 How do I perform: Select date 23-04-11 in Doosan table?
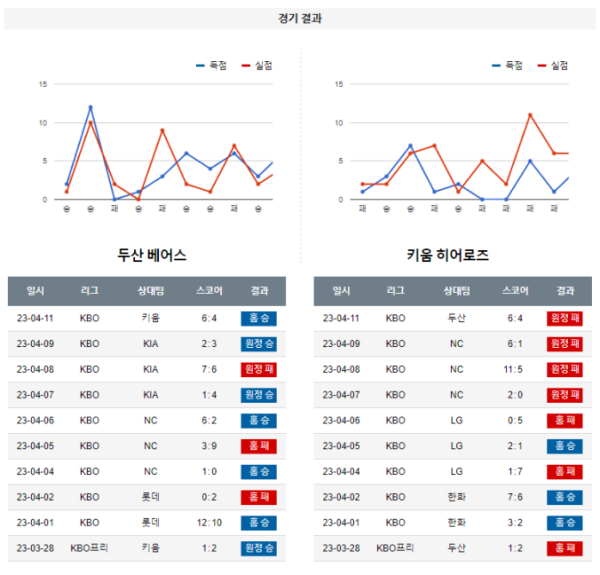tap(35, 318)
